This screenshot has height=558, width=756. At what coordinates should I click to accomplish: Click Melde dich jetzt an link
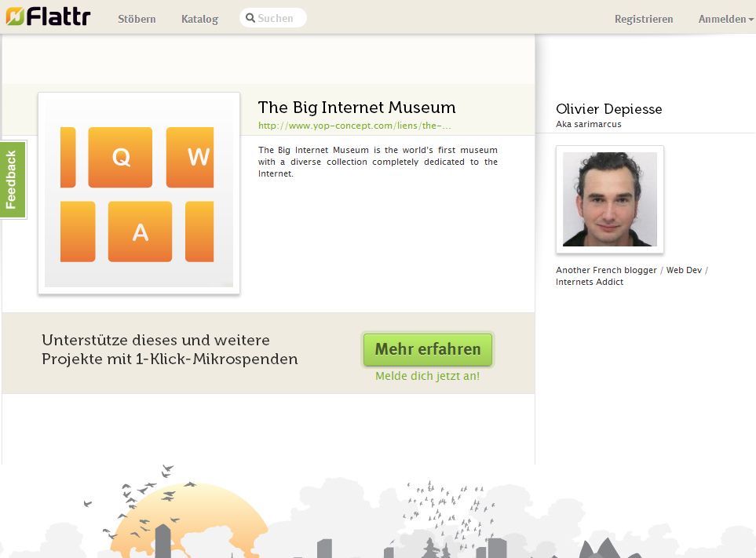[428, 376]
